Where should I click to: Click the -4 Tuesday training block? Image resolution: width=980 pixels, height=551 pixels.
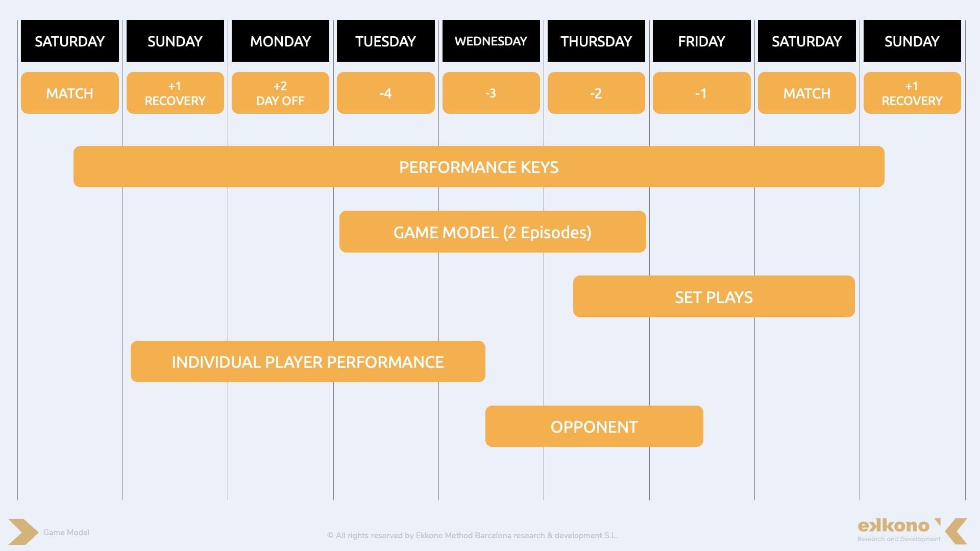pos(384,93)
